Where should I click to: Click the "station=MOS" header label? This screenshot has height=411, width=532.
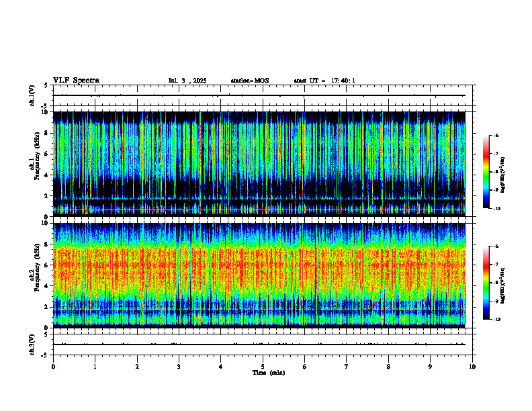pos(250,81)
